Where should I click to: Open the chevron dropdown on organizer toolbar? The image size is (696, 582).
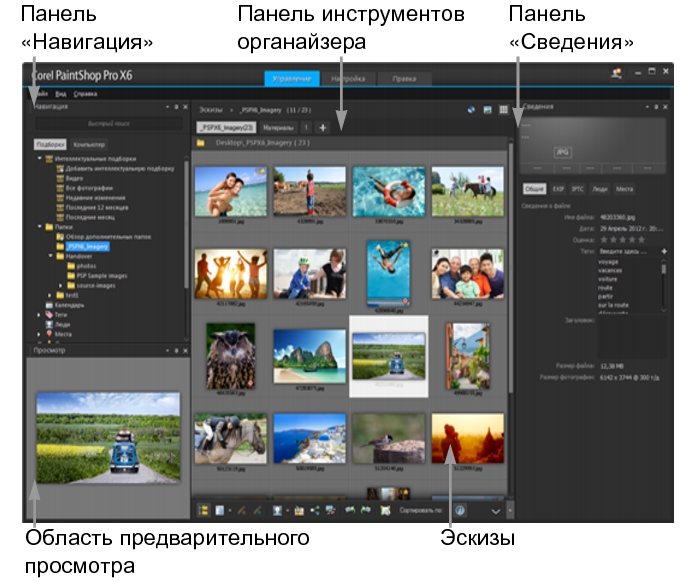click(494, 510)
